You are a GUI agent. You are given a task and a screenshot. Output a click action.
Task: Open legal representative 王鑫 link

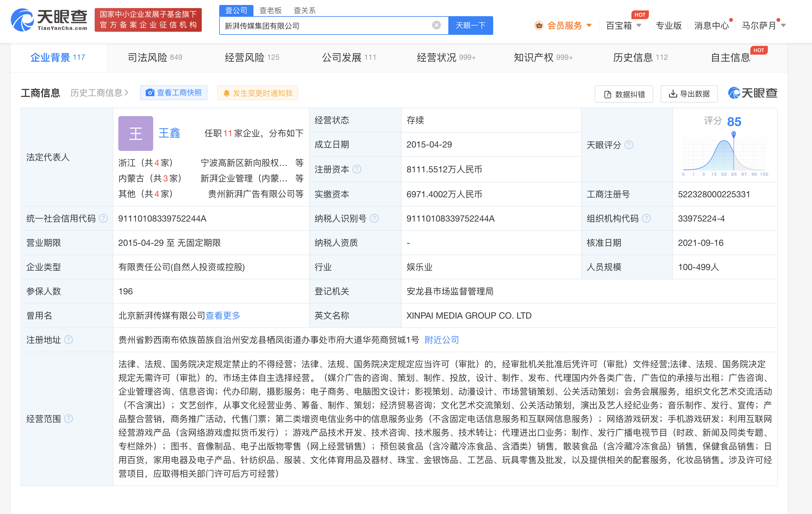tap(169, 133)
